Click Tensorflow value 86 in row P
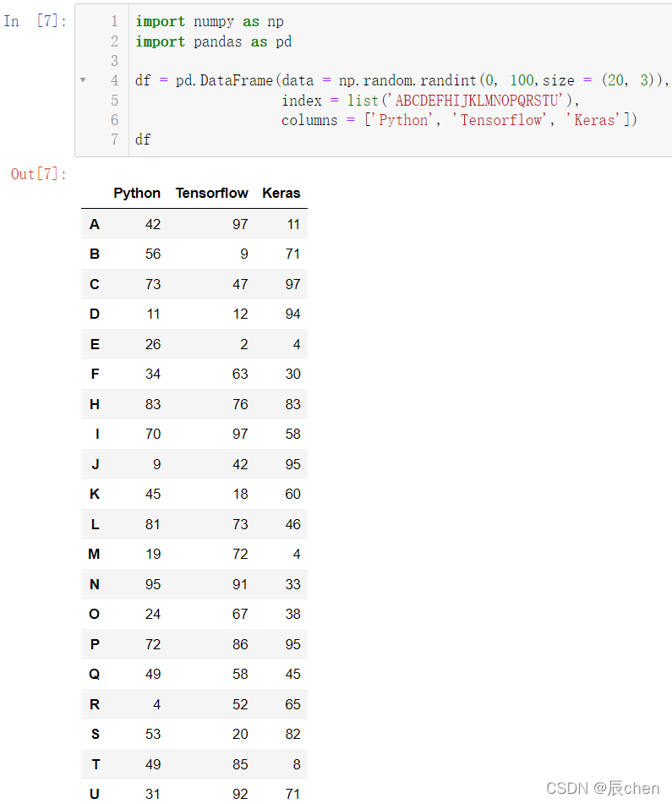Image resolution: width=672 pixels, height=804 pixels. coord(240,644)
